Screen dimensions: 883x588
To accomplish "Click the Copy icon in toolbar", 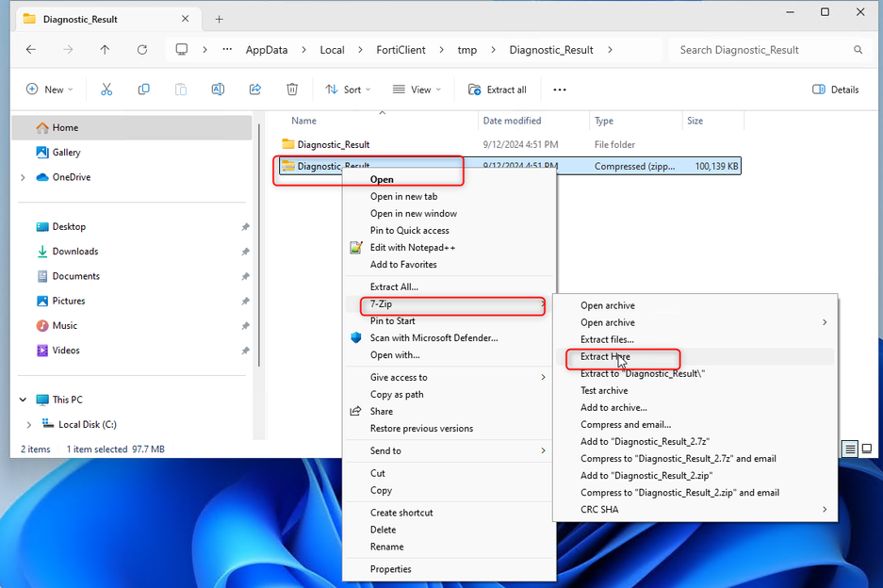I will pos(143,90).
